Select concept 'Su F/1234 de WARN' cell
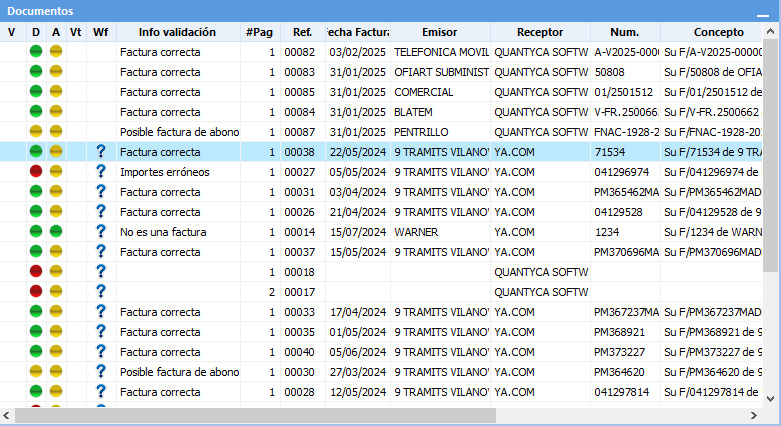Image resolution: width=781 pixels, height=426 pixels. 712,232
